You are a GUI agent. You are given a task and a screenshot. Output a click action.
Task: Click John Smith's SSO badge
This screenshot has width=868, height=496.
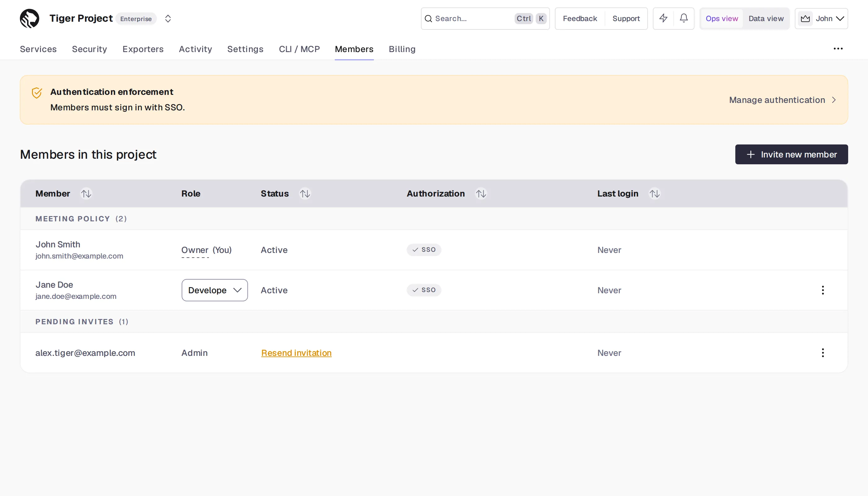pos(424,250)
